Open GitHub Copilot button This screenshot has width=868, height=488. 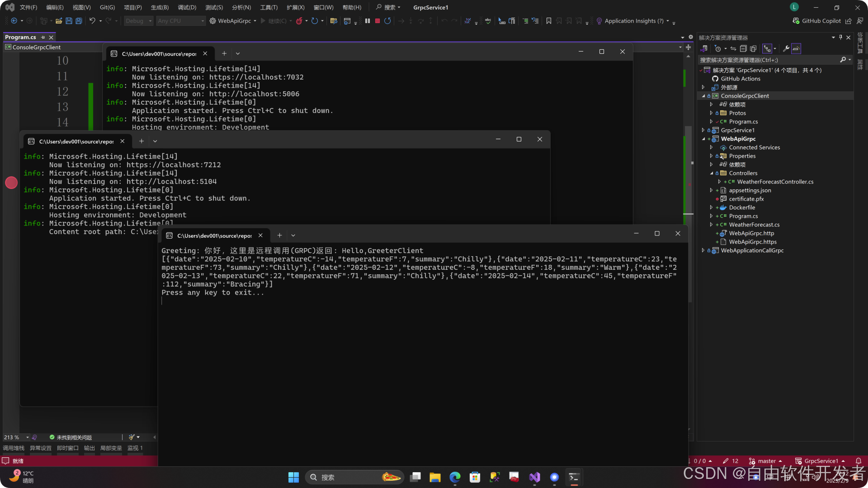(x=817, y=21)
